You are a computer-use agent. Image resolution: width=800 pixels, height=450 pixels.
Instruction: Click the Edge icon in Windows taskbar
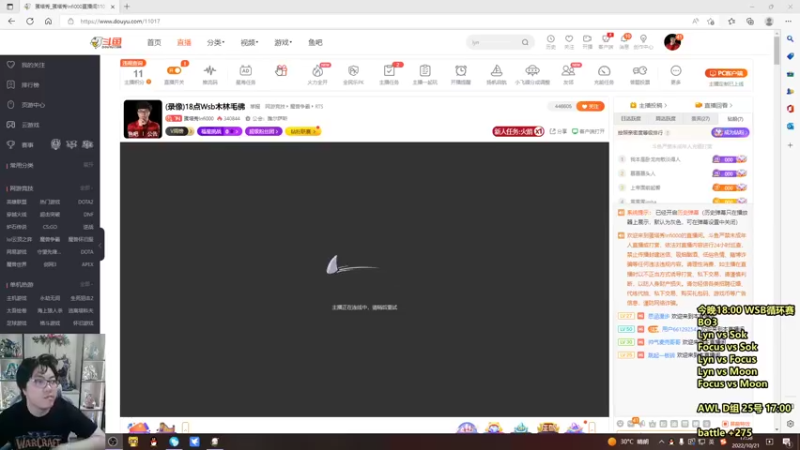pyautogui.click(x=174, y=442)
